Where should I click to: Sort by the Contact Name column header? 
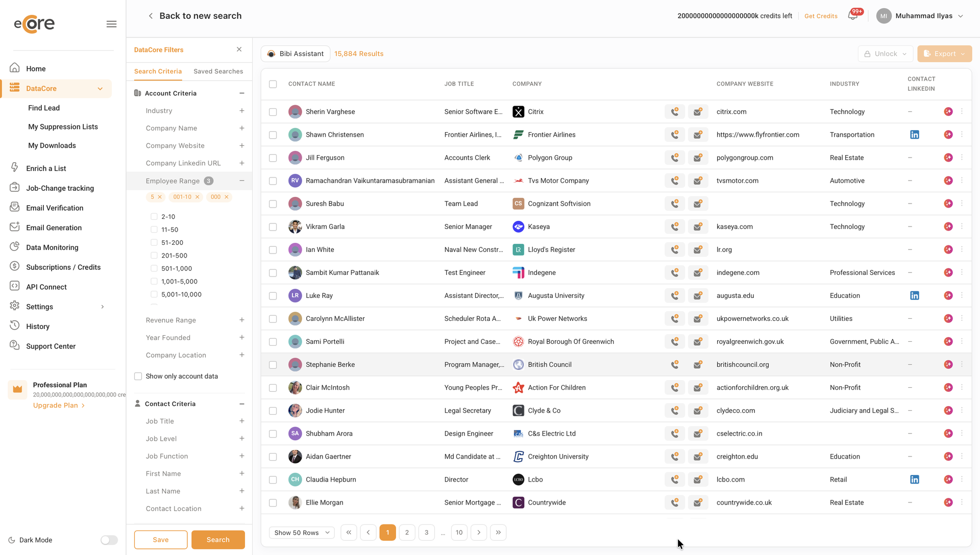click(311, 84)
